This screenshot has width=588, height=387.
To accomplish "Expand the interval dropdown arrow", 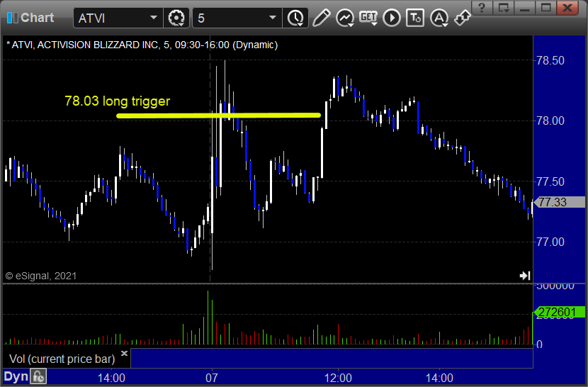I will click(x=273, y=18).
